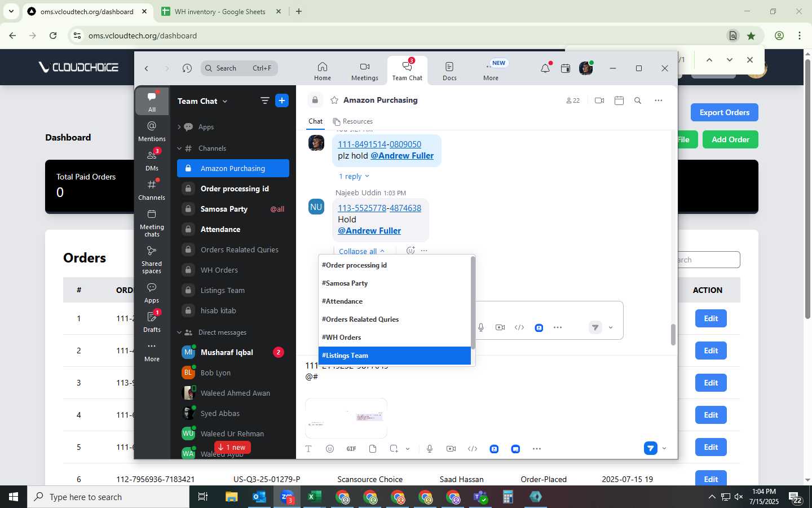Open Zoom history clock icon
Viewport: 812px width, 508px height.
click(x=187, y=68)
